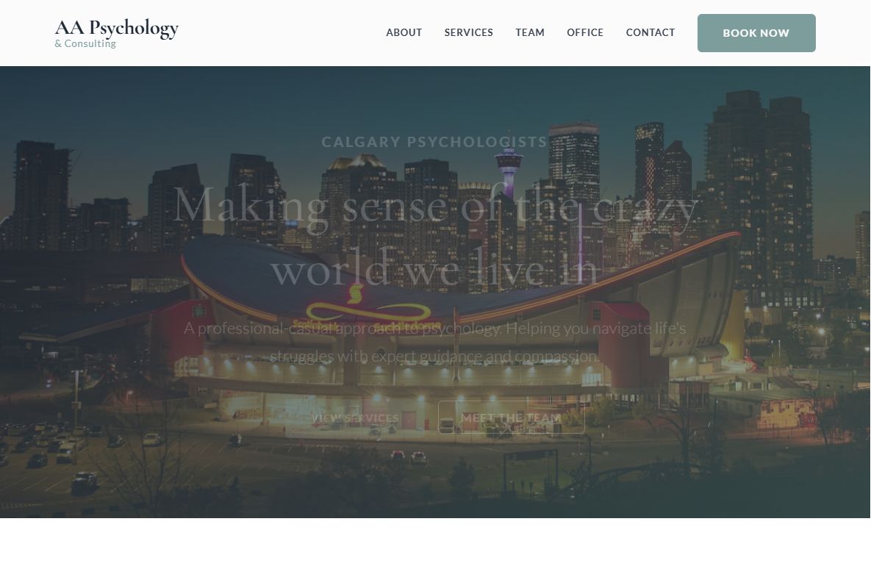Select Team in the navigation bar
This screenshot has height=588, width=882.
530,32
